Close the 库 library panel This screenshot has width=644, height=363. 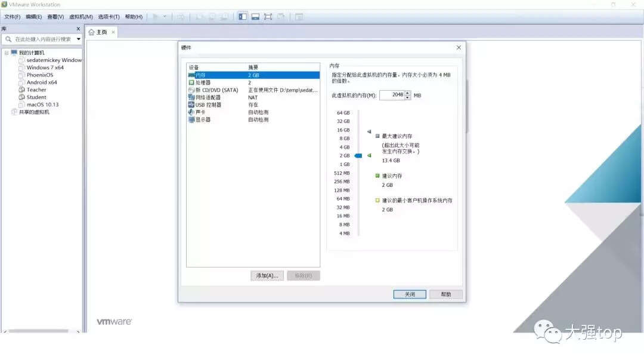pyautogui.click(x=78, y=29)
